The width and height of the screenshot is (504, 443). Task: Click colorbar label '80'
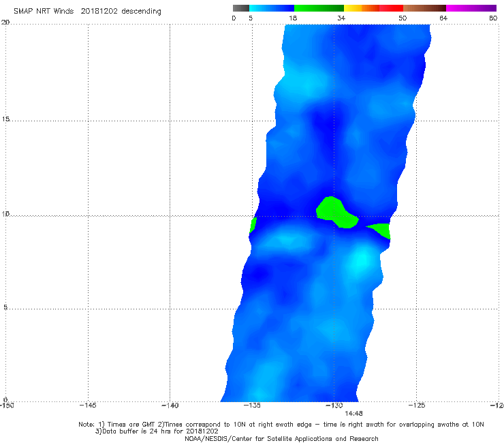click(493, 18)
